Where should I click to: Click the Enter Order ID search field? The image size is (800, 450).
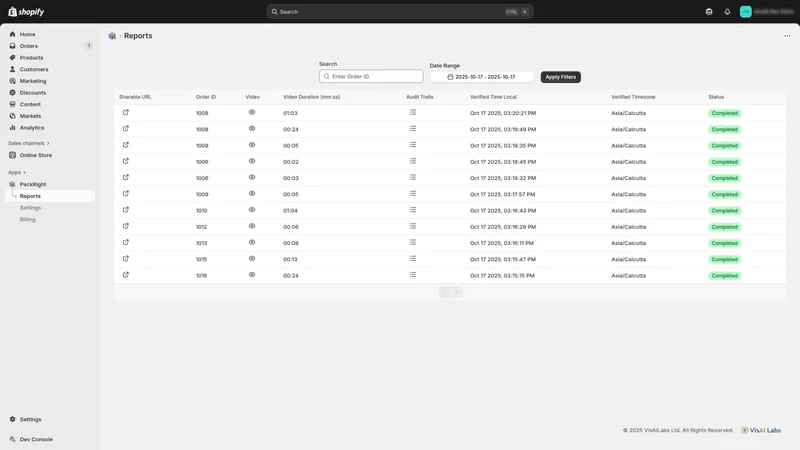[x=371, y=77]
